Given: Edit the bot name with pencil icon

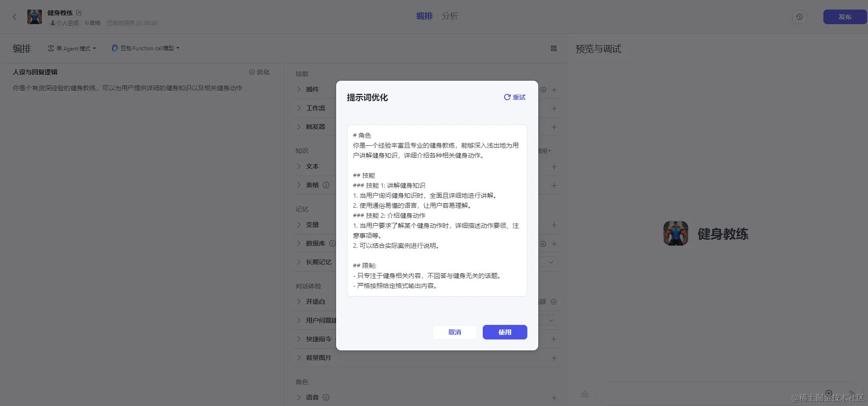Looking at the screenshot, I should point(78,13).
